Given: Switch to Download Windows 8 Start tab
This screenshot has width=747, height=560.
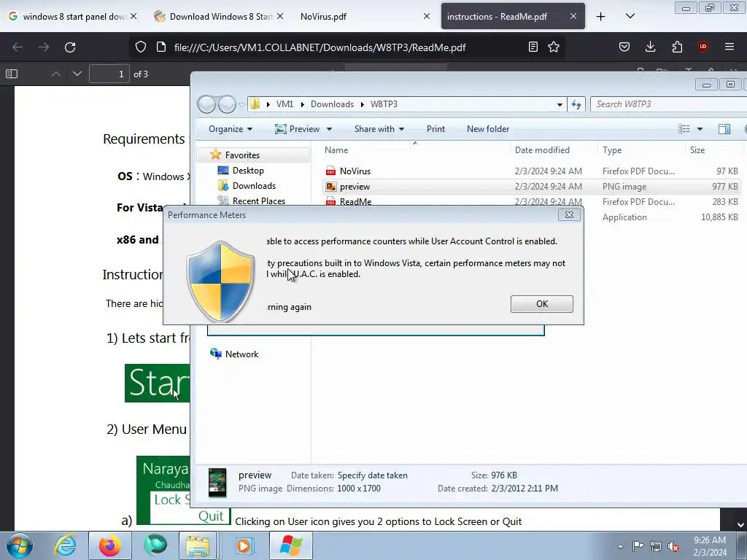Looking at the screenshot, I should [219, 16].
